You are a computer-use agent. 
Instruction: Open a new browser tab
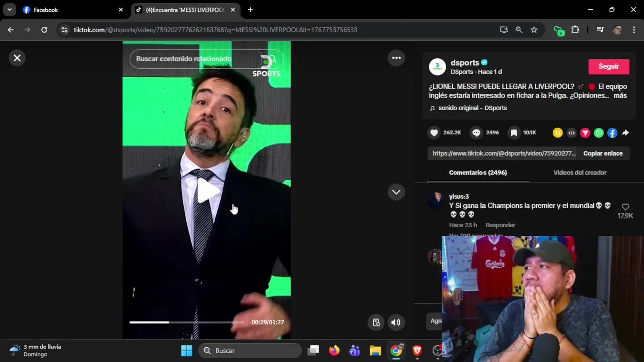coord(250,10)
